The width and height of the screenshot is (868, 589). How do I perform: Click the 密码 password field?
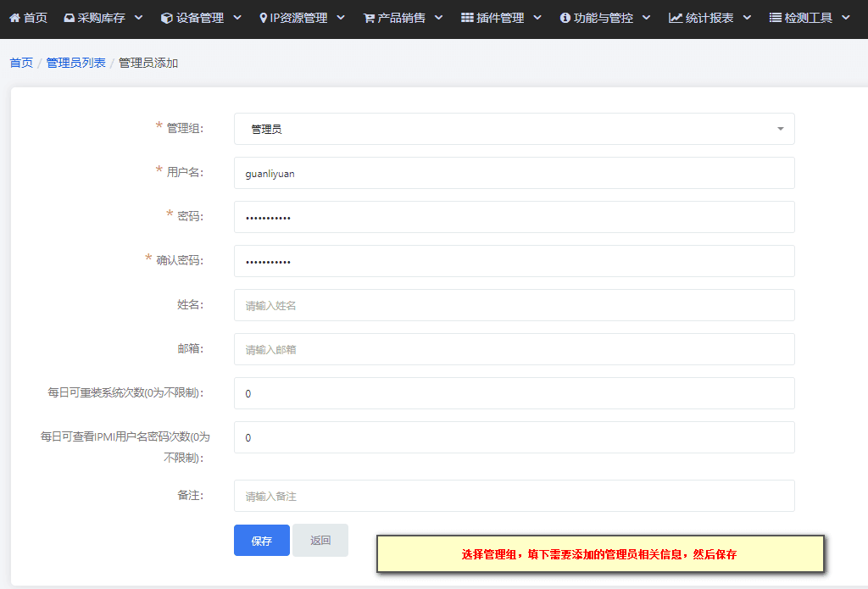coord(515,217)
